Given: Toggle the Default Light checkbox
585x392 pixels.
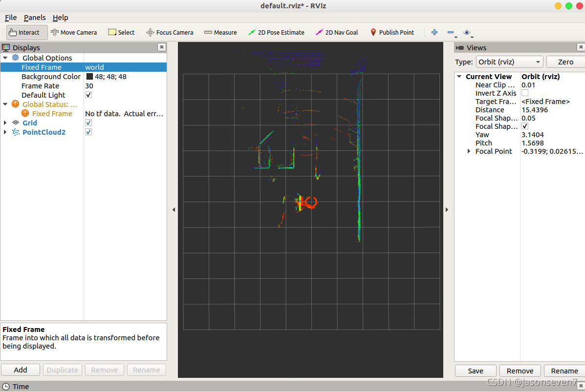Looking at the screenshot, I should [x=88, y=95].
